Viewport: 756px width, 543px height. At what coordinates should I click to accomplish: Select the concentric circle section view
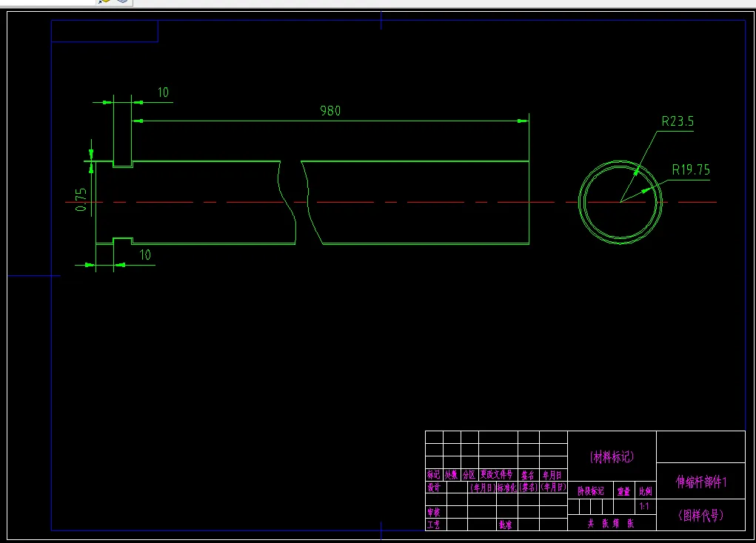[620, 203]
